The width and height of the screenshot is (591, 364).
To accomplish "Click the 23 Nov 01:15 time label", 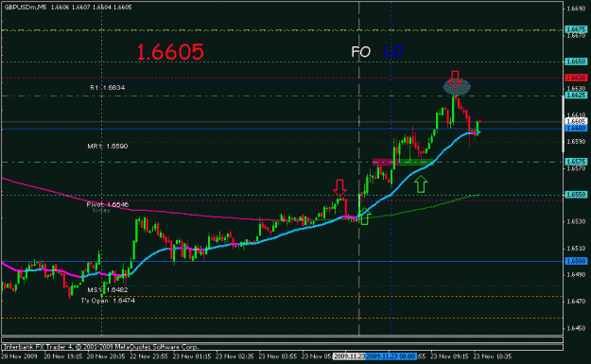I will coord(192,356).
